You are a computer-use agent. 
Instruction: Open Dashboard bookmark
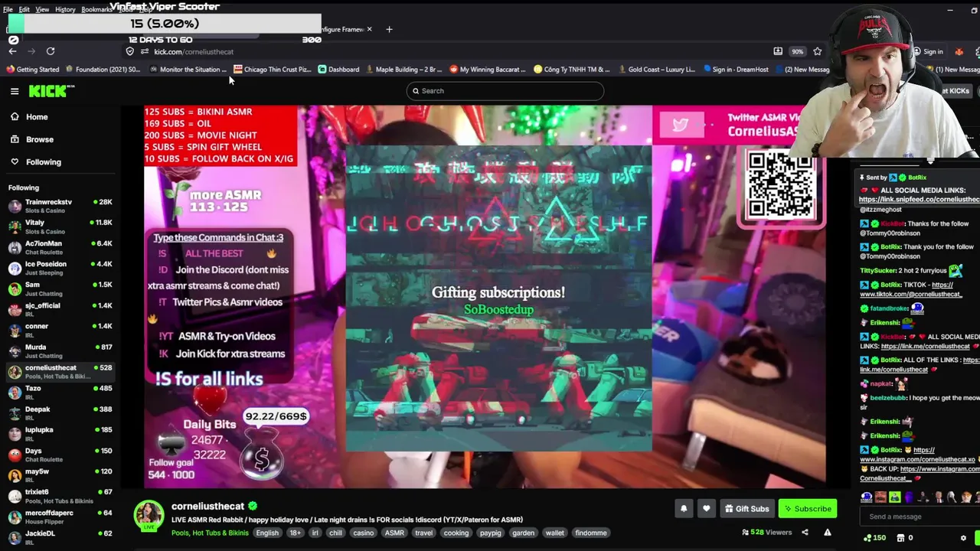338,70
